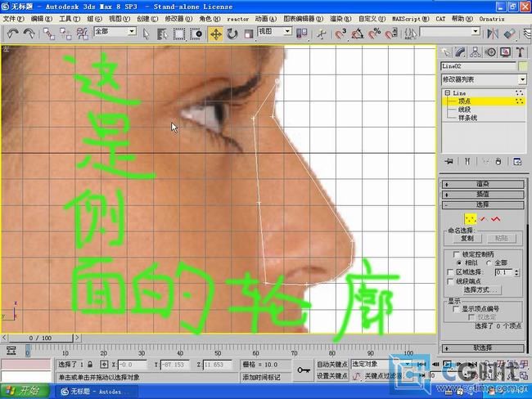Image resolution: width=532 pixels, height=399 pixels.
Task: Activate the Select and Scale tool
Action: [249, 34]
